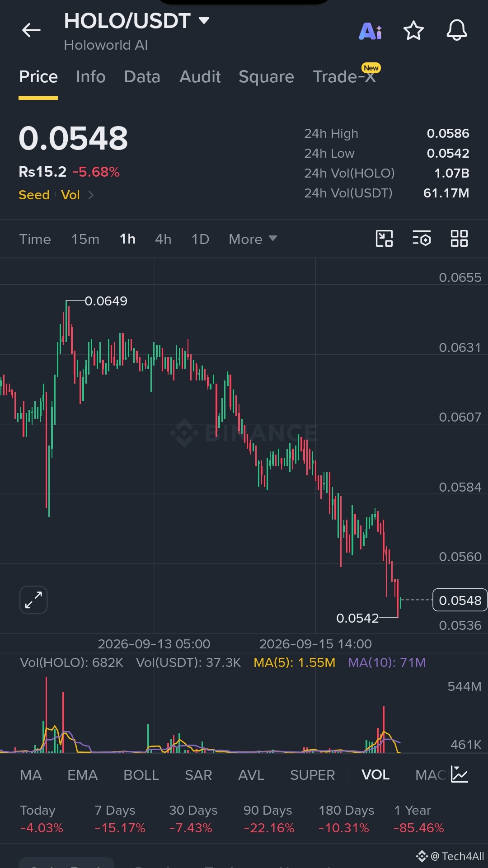Viewport: 488px width, 868px height.
Task: Tap the back arrow icon
Action: coord(31,30)
